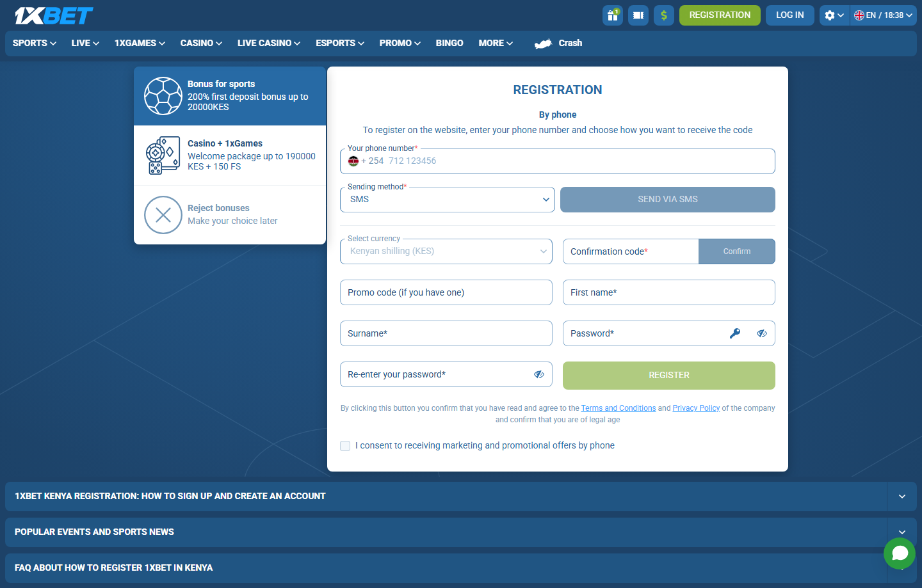Check the marketing offers consent checkbox
Viewport: 922px width, 588px height.
(345, 446)
